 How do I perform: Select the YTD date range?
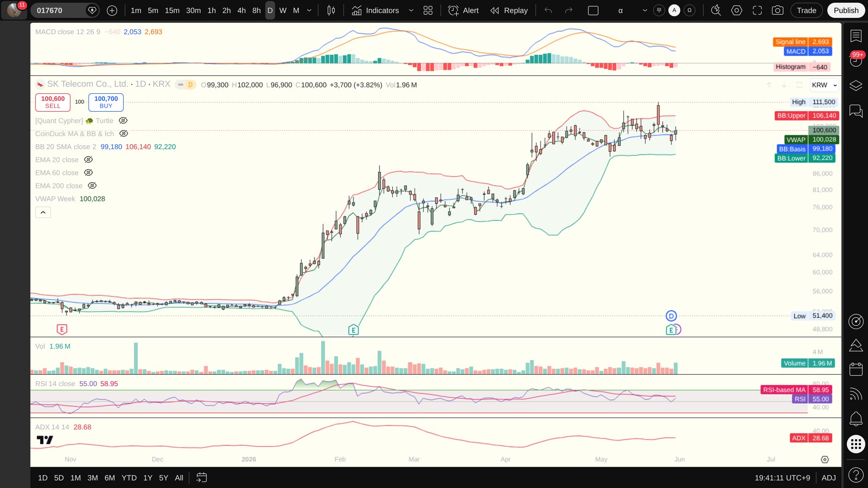[x=129, y=478]
